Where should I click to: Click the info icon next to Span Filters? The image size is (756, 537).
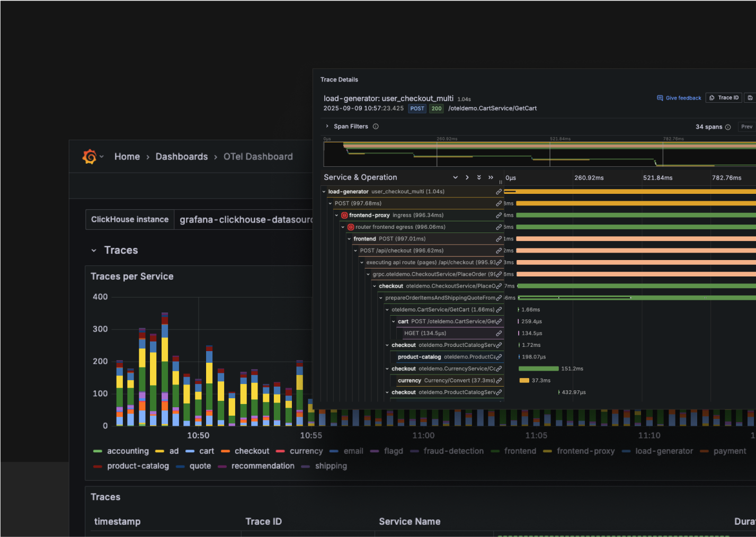376,126
